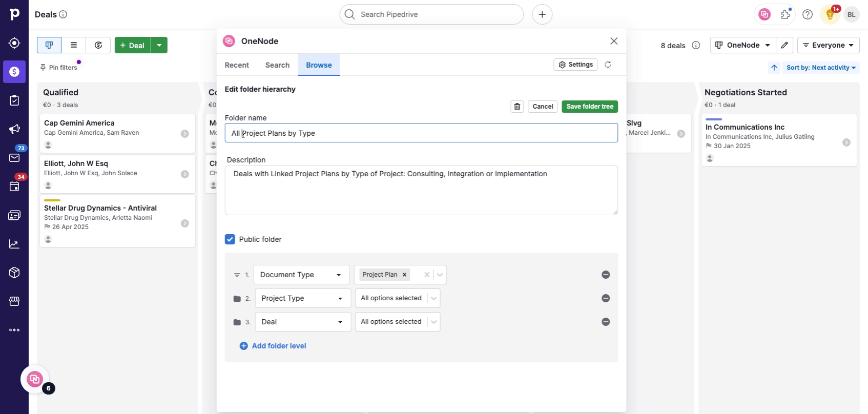Switch to pipeline kanban view
Viewport: 868px width, 414px height.
point(49,45)
